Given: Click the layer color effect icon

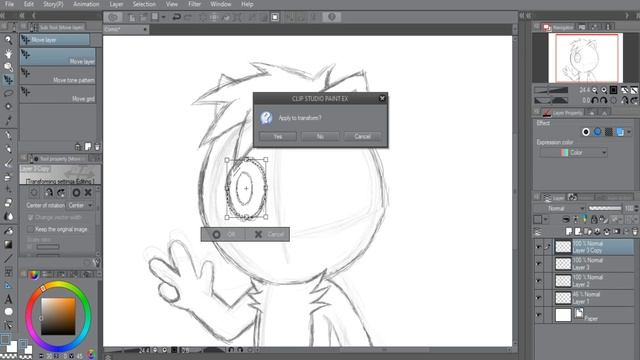Looking at the screenshot, I should coord(620,132).
